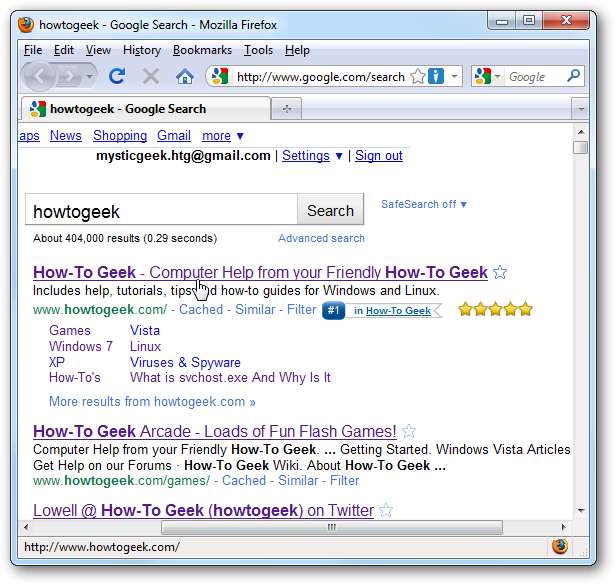Click the search magnifier icon
615x584 pixels.
point(573,76)
